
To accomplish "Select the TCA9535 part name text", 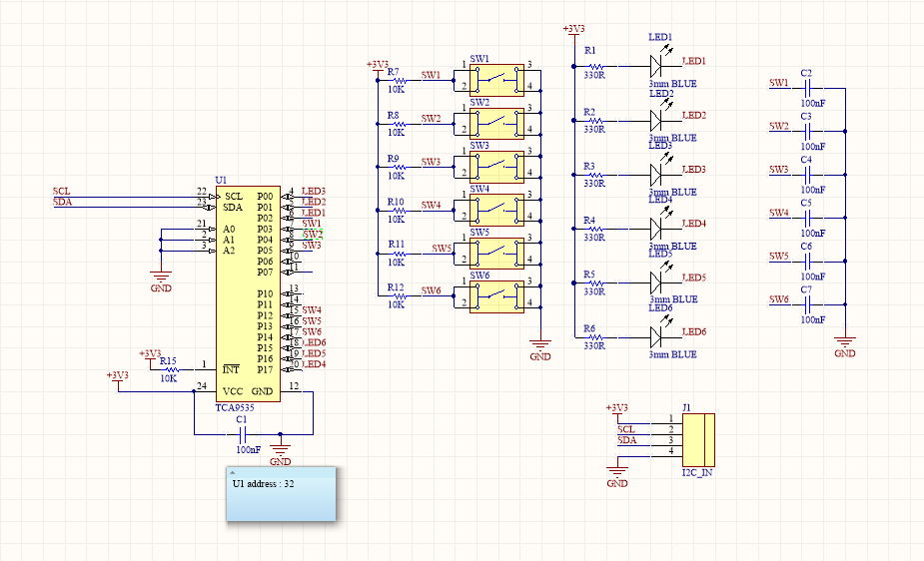I will click(236, 408).
